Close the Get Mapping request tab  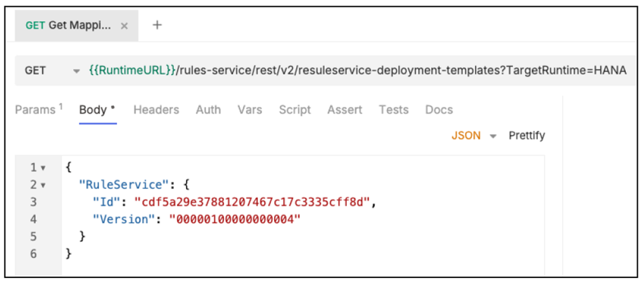coord(124,26)
